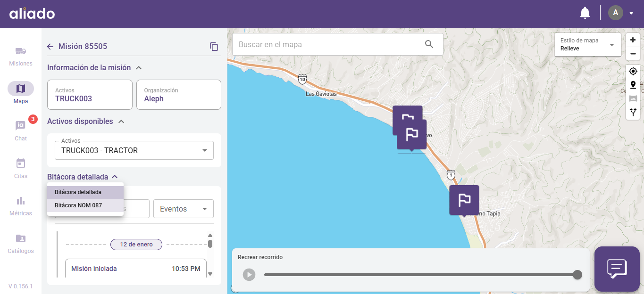Collapse Información de la misión section

point(139,68)
